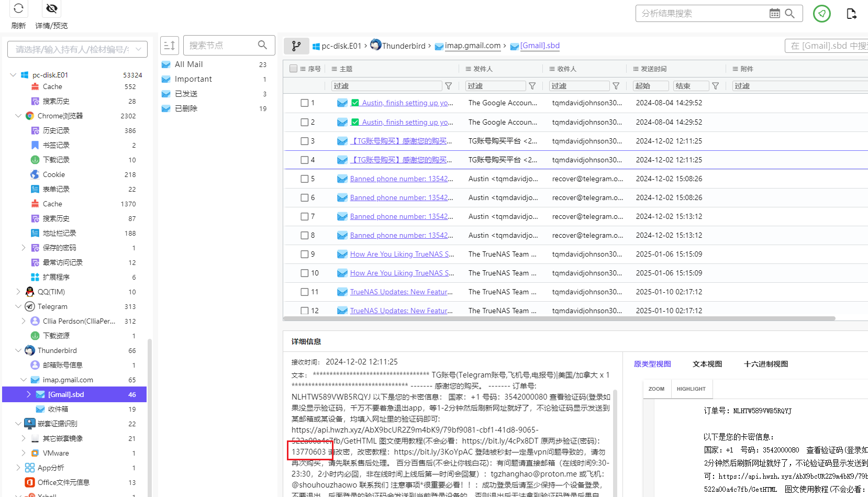This screenshot has width=868, height=497.
Task: Open the 'Banned phone number' email in row 5
Action: [402, 179]
